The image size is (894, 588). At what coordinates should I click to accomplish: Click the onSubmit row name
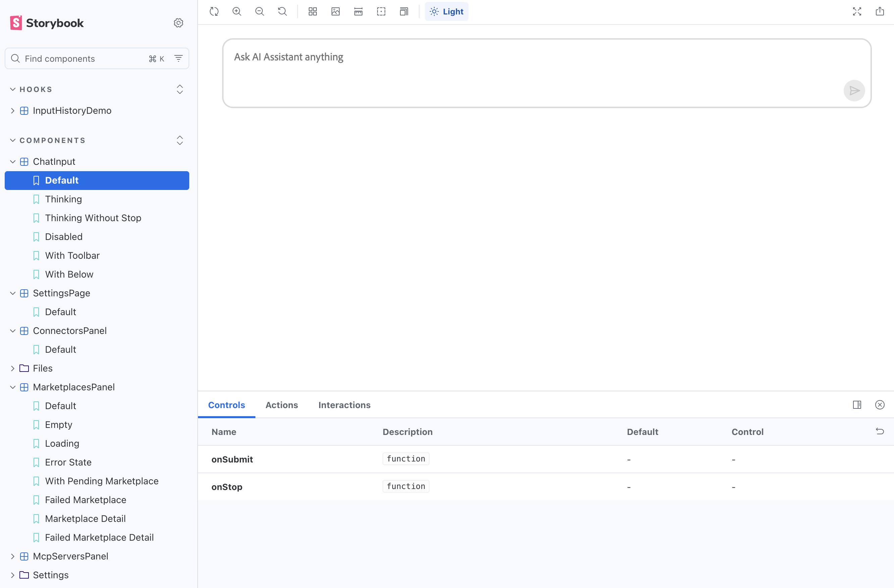click(x=232, y=459)
